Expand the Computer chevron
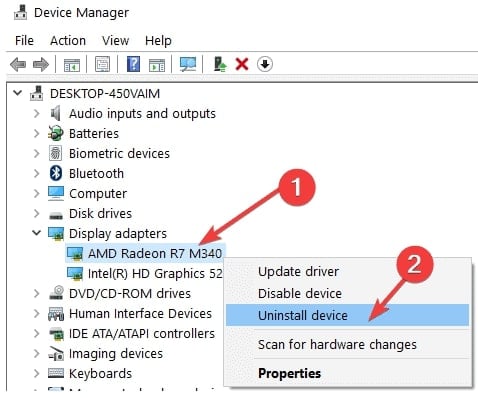Screen dimensions: 478x398 37,193
